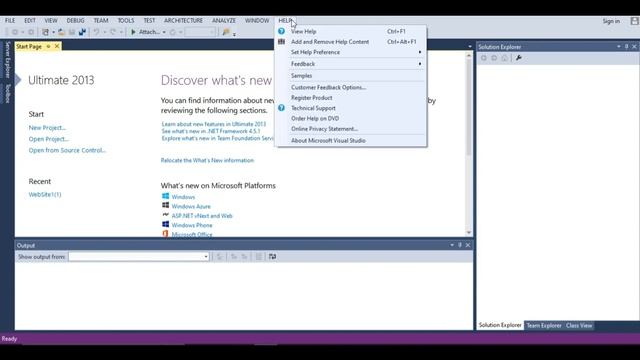
Task: Toggle auto hide pin on Output panel
Action: tap(460, 245)
